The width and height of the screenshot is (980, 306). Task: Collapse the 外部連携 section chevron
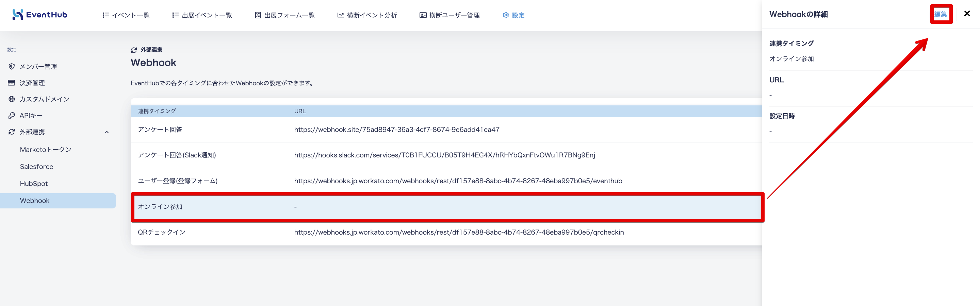(x=107, y=132)
